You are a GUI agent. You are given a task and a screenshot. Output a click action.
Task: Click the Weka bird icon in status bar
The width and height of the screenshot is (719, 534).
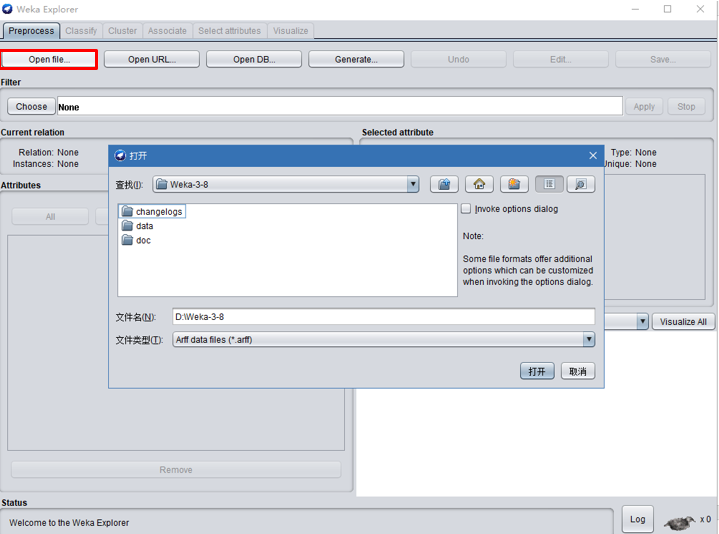coord(680,521)
